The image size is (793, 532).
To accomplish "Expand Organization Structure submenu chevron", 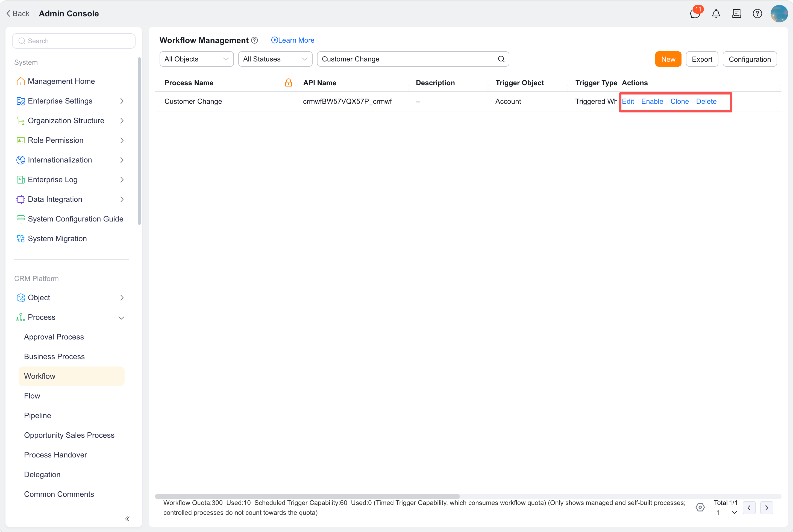I will coord(122,121).
